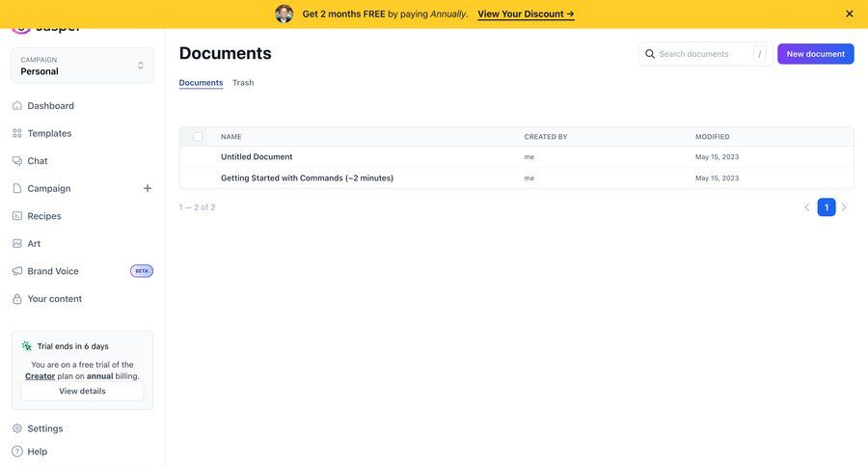Open Brand Voice from sidebar
This screenshot has width=868, height=467.
[53, 271]
